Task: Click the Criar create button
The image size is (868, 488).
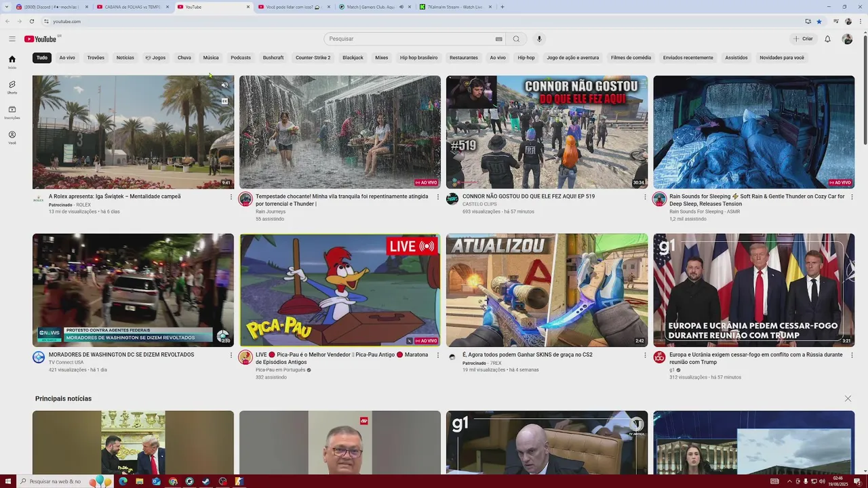Action: 803,39
